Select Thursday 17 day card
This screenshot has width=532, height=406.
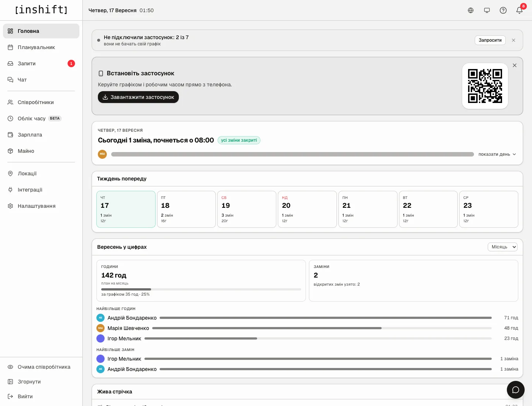click(126, 209)
